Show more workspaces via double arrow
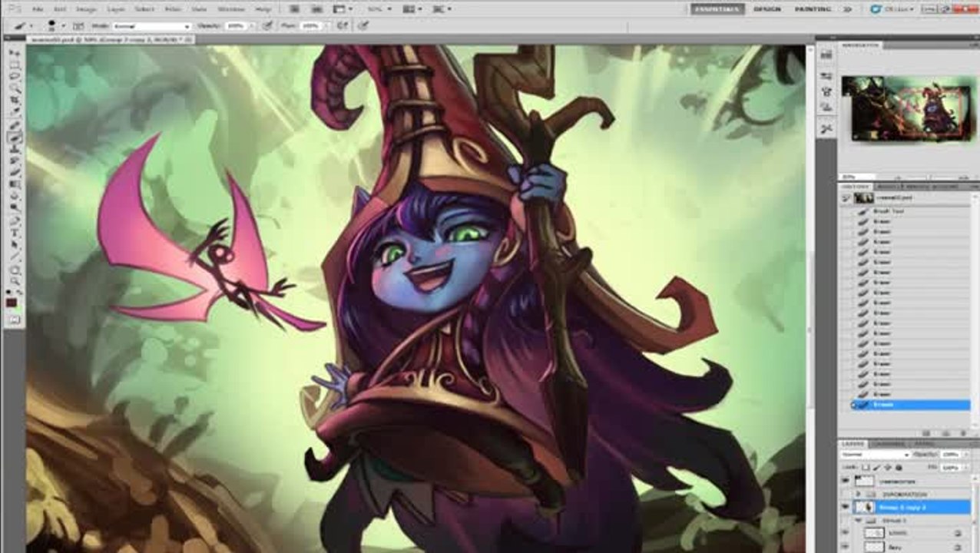Viewport: 980px width, 553px height. 847,8
